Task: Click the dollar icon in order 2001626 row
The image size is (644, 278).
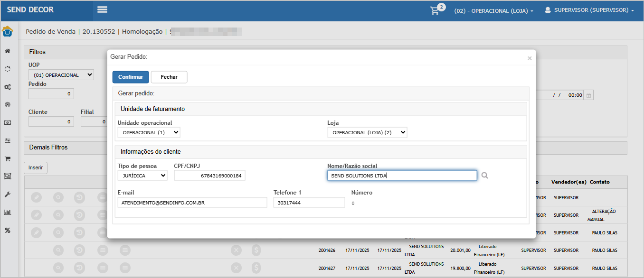Action: coord(256,250)
